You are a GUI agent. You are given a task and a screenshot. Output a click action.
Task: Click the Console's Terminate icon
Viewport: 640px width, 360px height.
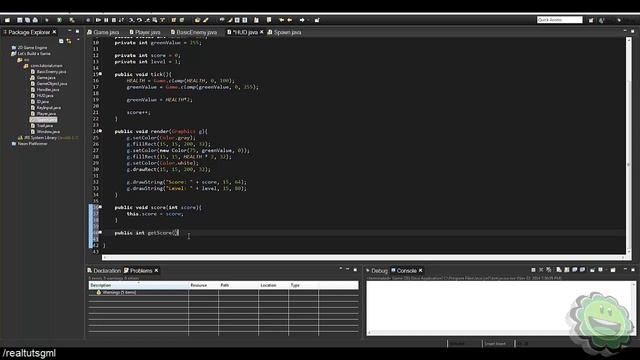533,270
